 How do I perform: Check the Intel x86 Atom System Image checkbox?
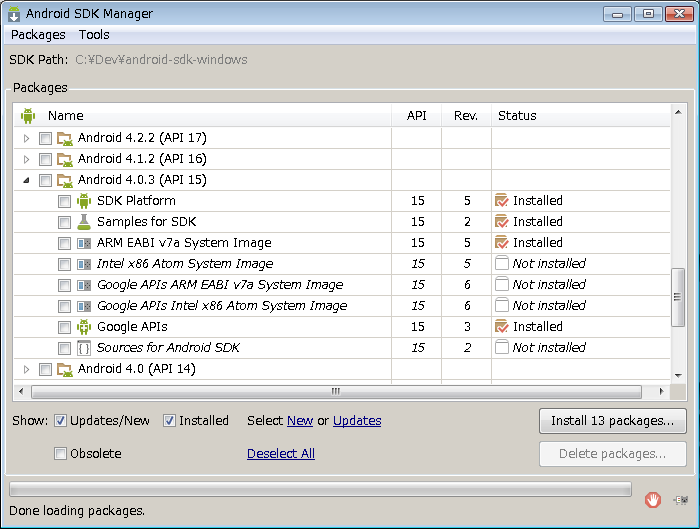[64, 264]
